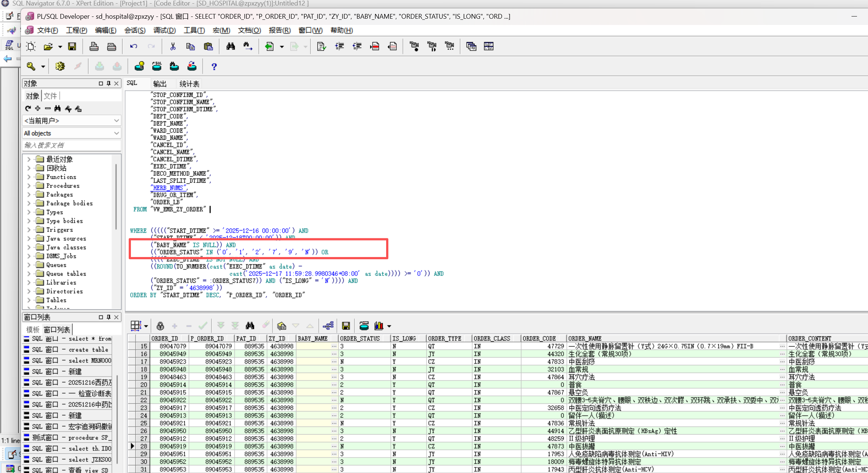
Task: Click the blue question mark Help icon
Action: click(x=214, y=66)
